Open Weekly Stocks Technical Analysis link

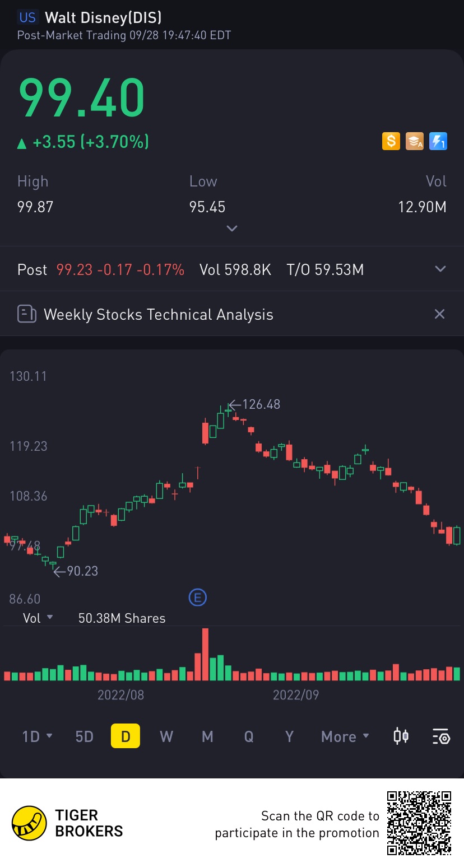[x=159, y=315]
